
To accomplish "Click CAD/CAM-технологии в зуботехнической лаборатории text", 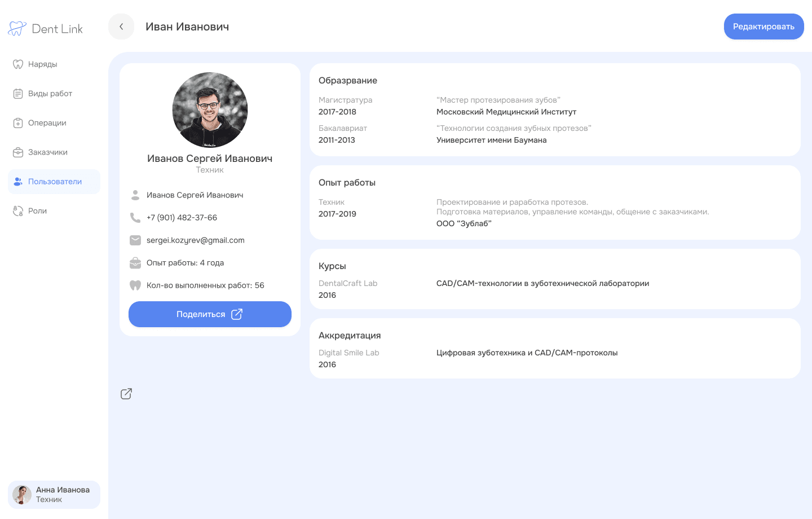I will pos(542,283).
